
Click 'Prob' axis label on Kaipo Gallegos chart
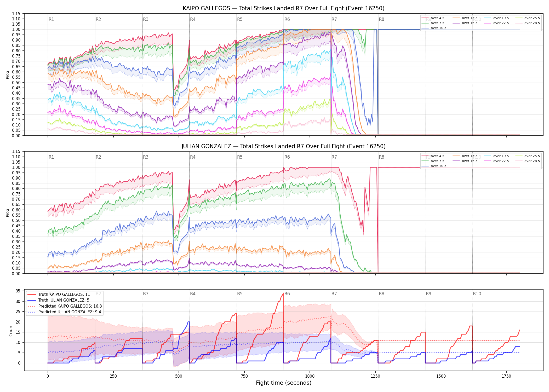coord(8,75)
